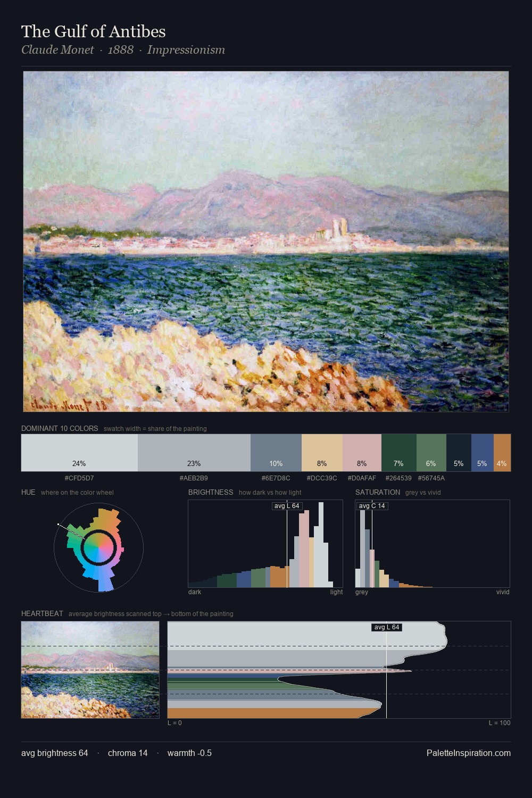
Task: Click the avg L 64 label in Heartbeat
Action: click(x=387, y=627)
